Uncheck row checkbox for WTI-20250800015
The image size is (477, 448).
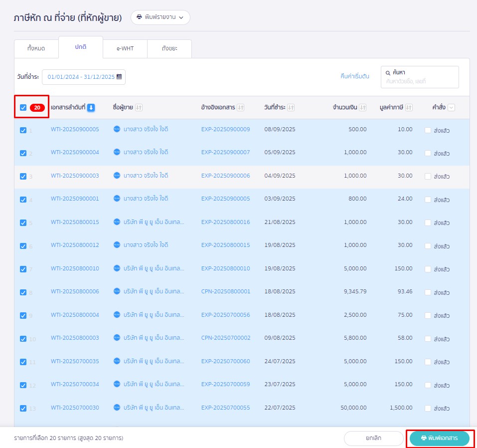pyautogui.click(x=23, y=223)
